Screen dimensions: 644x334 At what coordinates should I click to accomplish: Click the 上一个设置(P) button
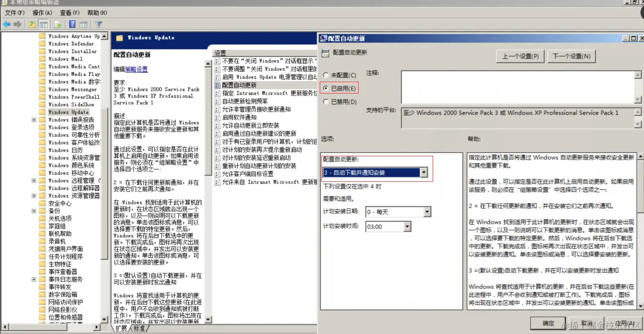520,56
